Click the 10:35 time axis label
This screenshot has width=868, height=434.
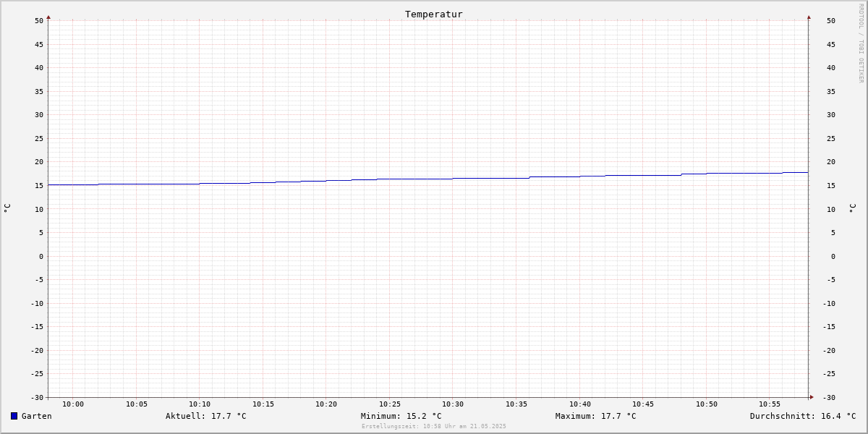tap(516, 404)
